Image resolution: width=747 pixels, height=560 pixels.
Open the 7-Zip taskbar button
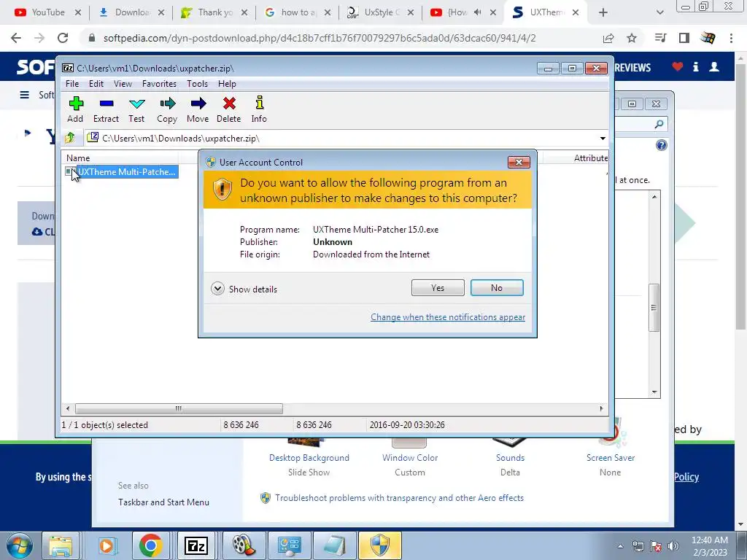pos(196,545)
